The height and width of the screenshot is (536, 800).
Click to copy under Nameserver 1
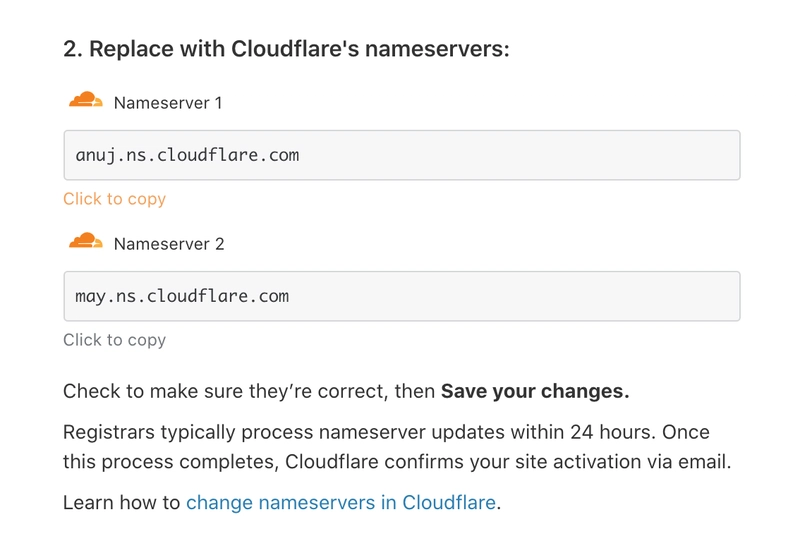click(114, 199)
